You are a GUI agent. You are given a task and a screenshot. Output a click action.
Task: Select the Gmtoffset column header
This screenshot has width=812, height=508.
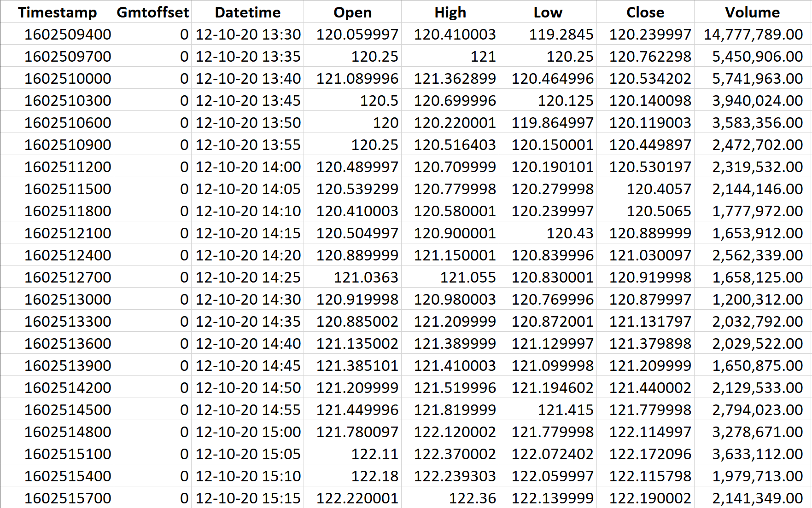click(x=153, y=12)
